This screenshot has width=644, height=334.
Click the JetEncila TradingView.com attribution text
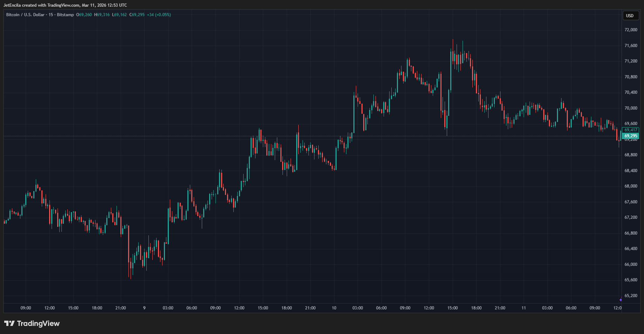point(65,5)
